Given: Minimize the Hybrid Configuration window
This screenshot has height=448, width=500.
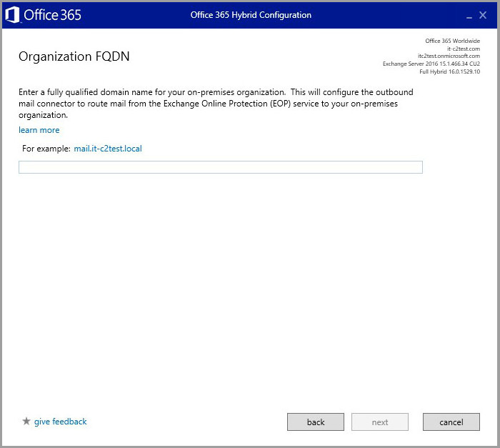Looking at the screenshot, I should tap(469, 16).
